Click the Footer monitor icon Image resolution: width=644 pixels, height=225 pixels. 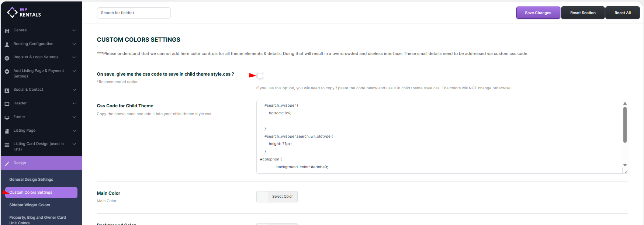point(7,118)
